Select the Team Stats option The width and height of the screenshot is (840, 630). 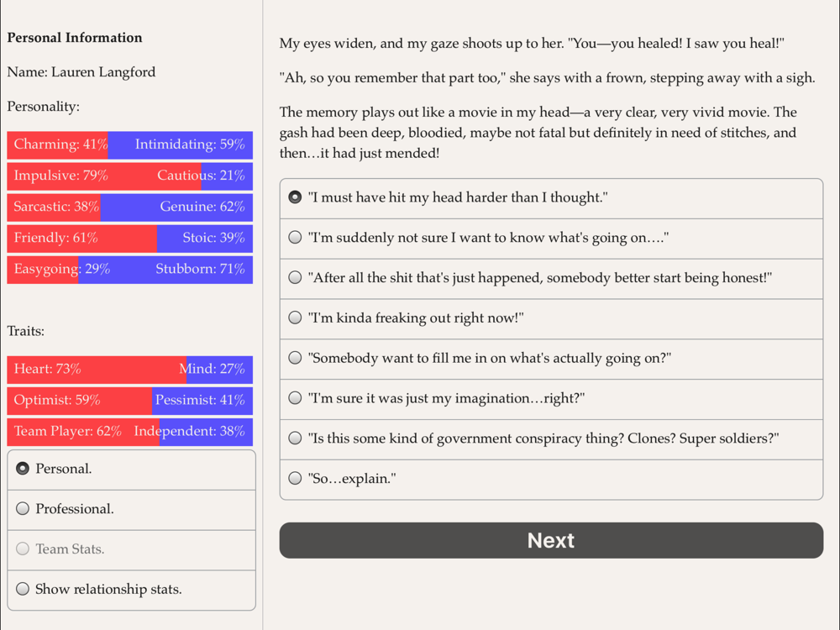click(131, 549)
